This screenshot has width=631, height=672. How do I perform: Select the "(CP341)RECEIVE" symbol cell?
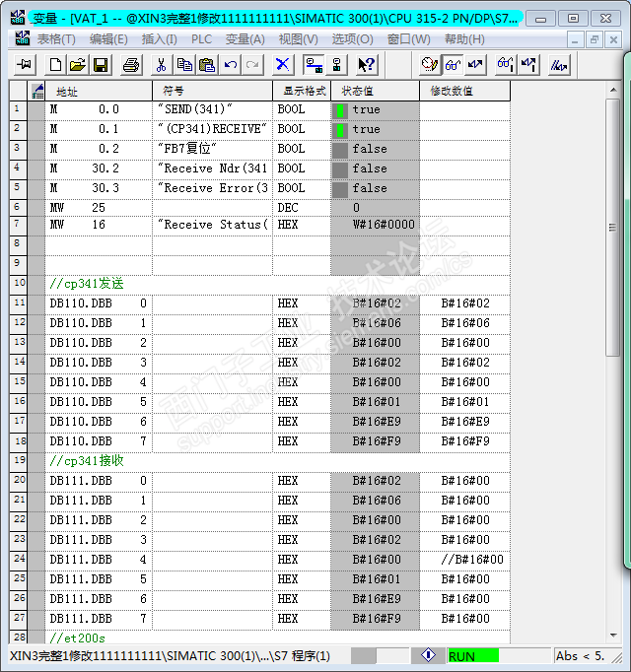tap(212, 129)
